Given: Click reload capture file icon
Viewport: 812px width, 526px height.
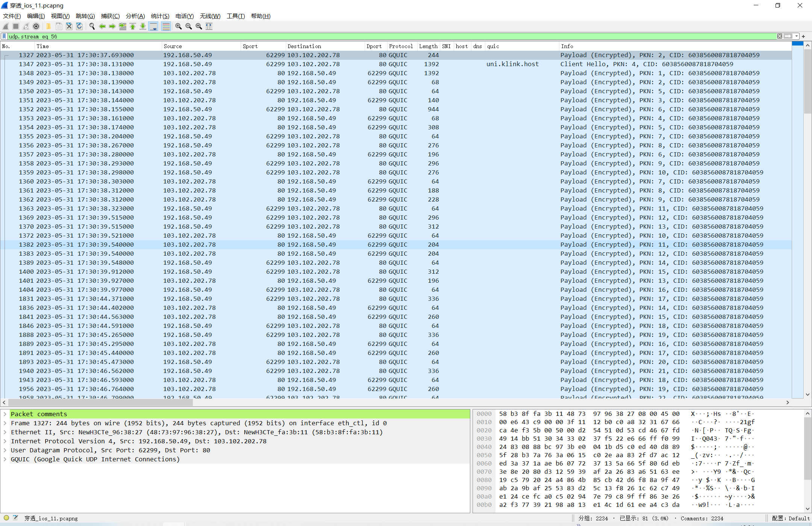Looking at the screenshot, I should click(x=79, y=26).
